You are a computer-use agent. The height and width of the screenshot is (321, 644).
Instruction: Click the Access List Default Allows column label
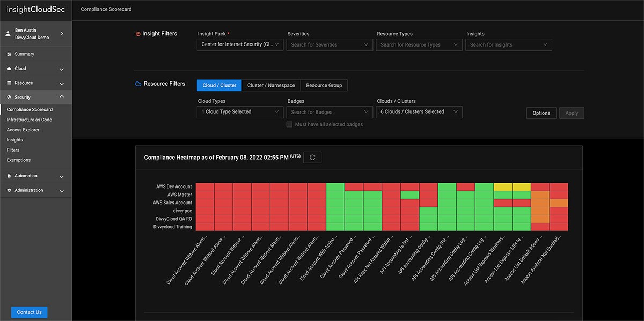pyautogui.click(x=522, y=258)
